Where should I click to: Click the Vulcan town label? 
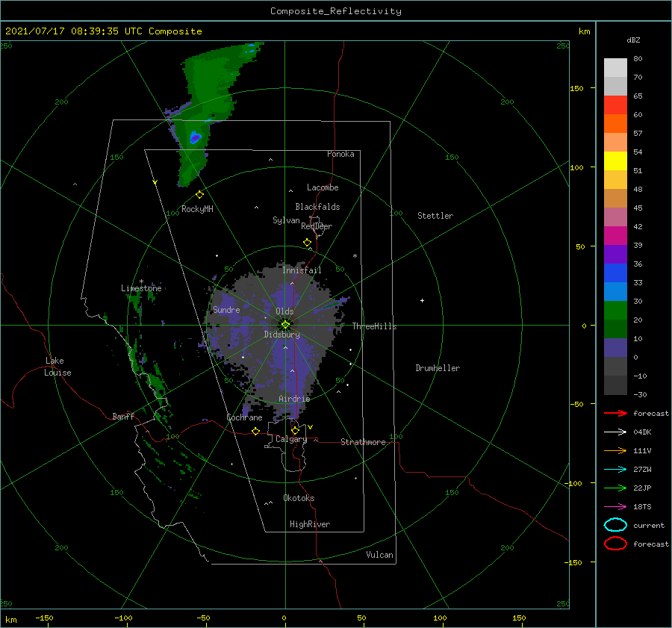(380, 555)
